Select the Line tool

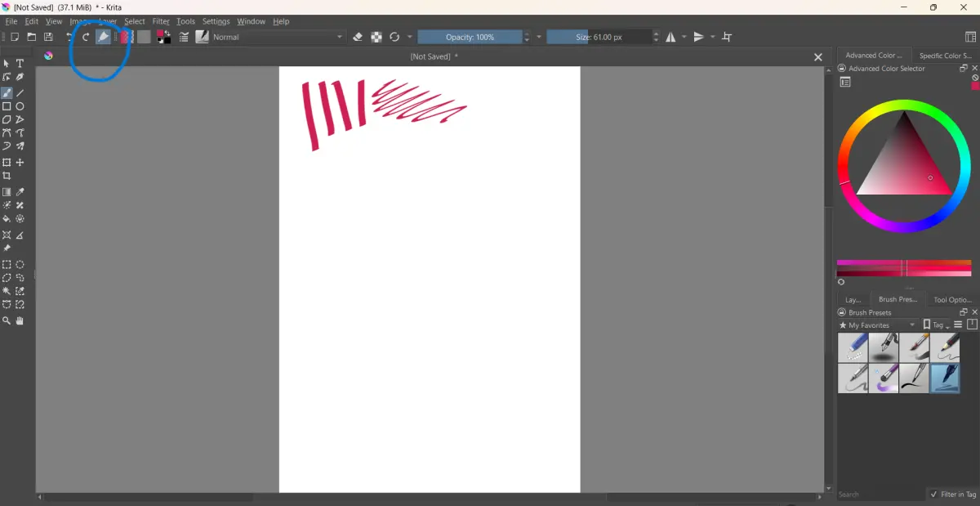click(x=20, y=93)
